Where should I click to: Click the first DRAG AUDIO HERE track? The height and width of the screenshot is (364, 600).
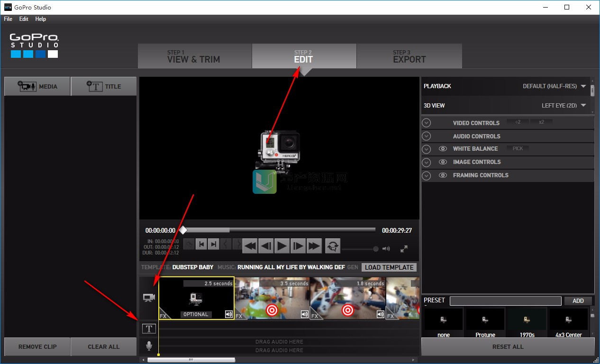[279, 342]
